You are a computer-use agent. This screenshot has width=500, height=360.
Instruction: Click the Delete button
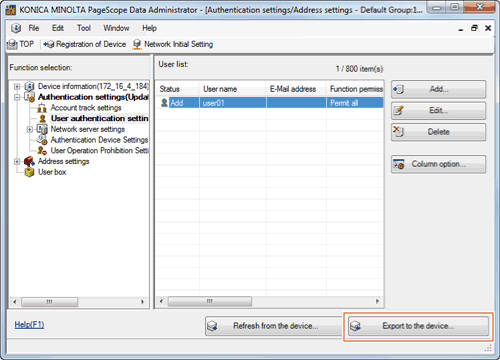(438, 132)
